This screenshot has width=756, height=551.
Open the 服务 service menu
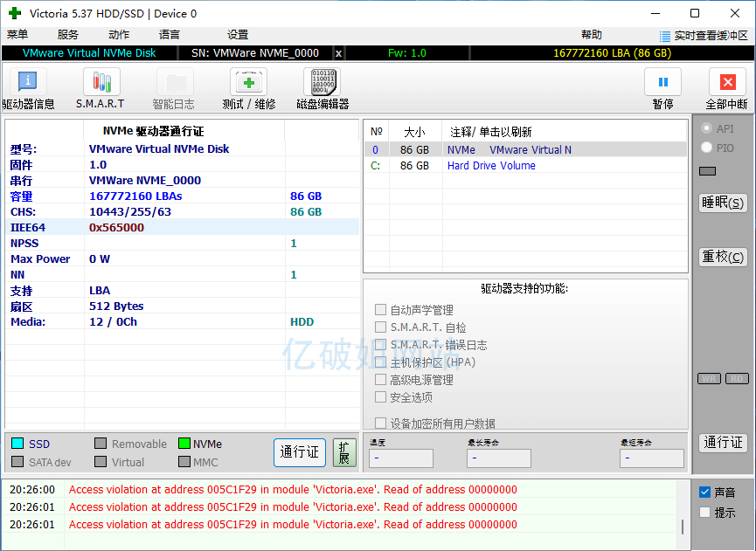pos(68,35)
